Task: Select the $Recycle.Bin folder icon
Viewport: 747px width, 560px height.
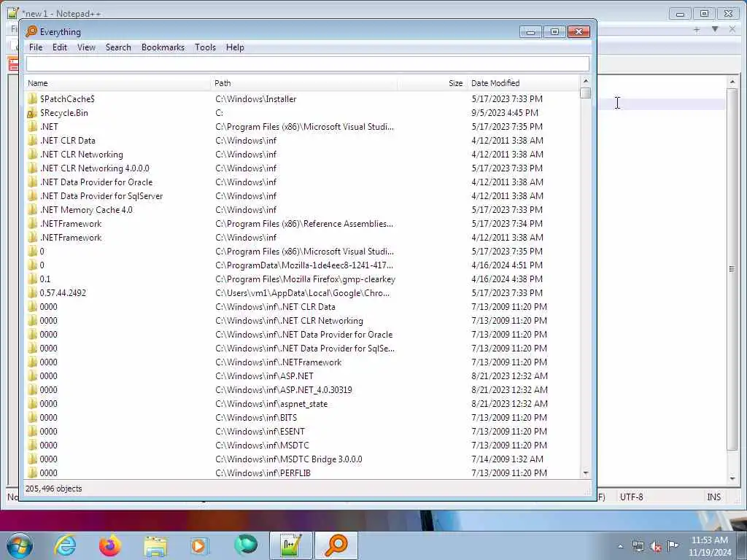Action: coord(32,113)
